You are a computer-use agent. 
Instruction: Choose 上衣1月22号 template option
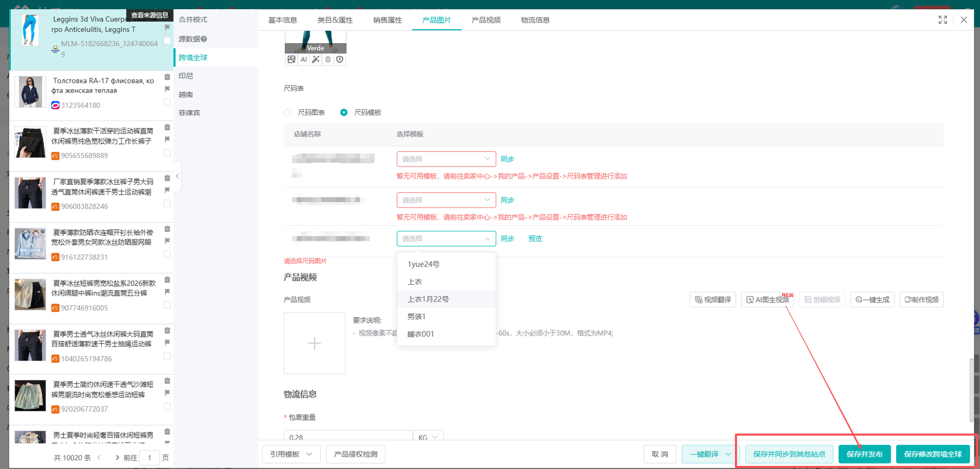(x=446, y=299)
